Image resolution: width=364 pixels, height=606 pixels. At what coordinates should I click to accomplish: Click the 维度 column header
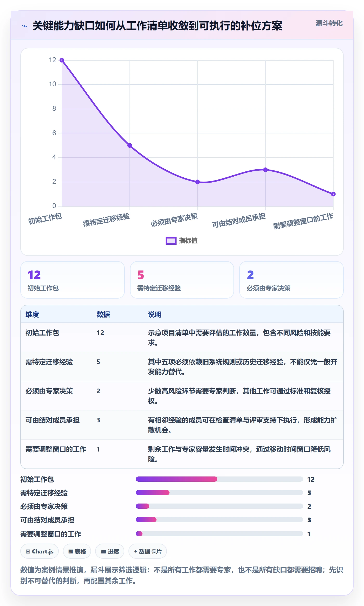click(32, 314)
